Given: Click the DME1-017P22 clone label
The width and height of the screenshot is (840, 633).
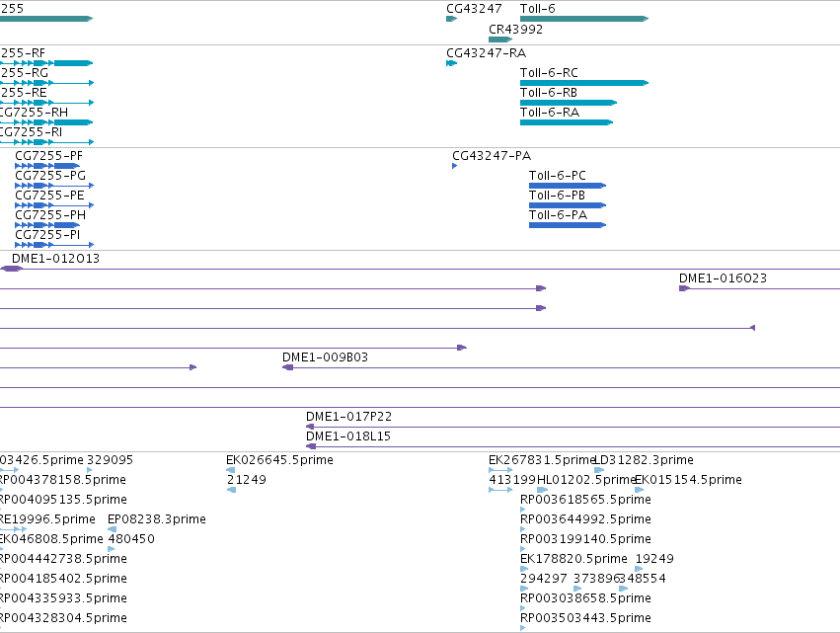Looking at the screenshot, I should click(x=348, y=417).
